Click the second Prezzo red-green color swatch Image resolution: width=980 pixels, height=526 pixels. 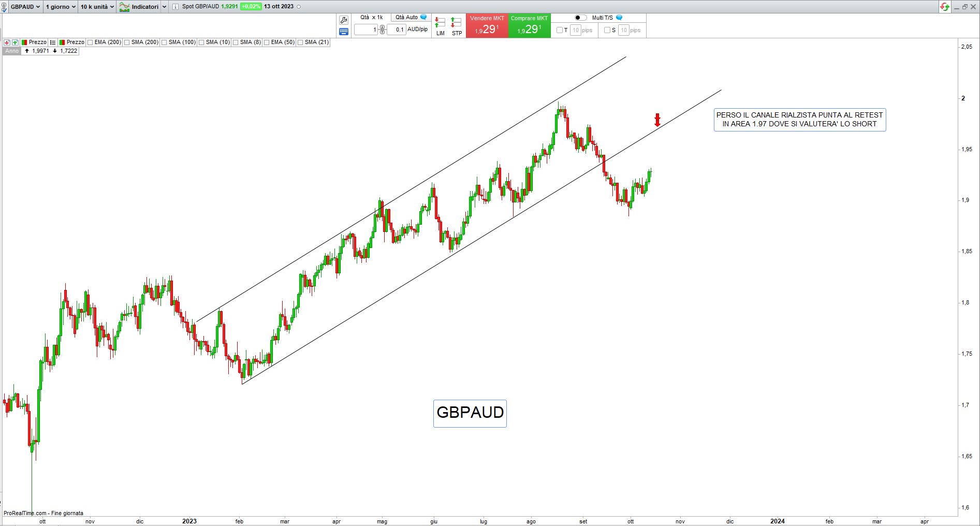pyautogui.click(x=62, y=42)
